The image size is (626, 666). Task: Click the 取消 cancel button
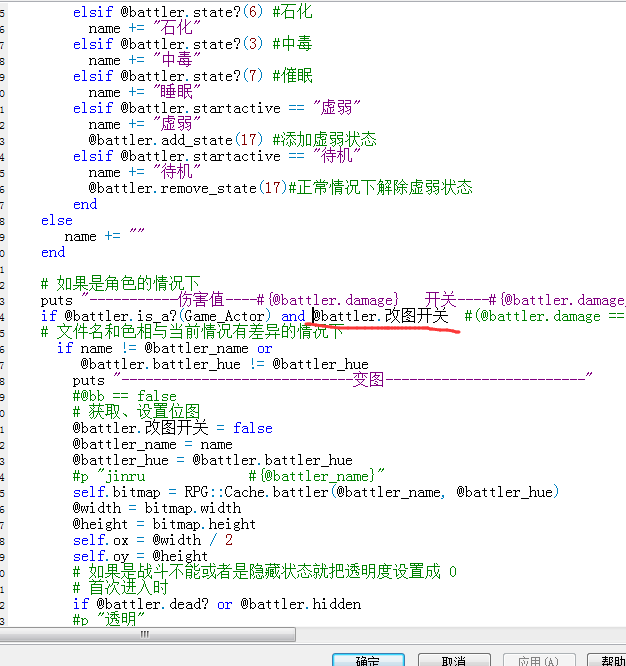pyautogui.click(x=454, y=660)
